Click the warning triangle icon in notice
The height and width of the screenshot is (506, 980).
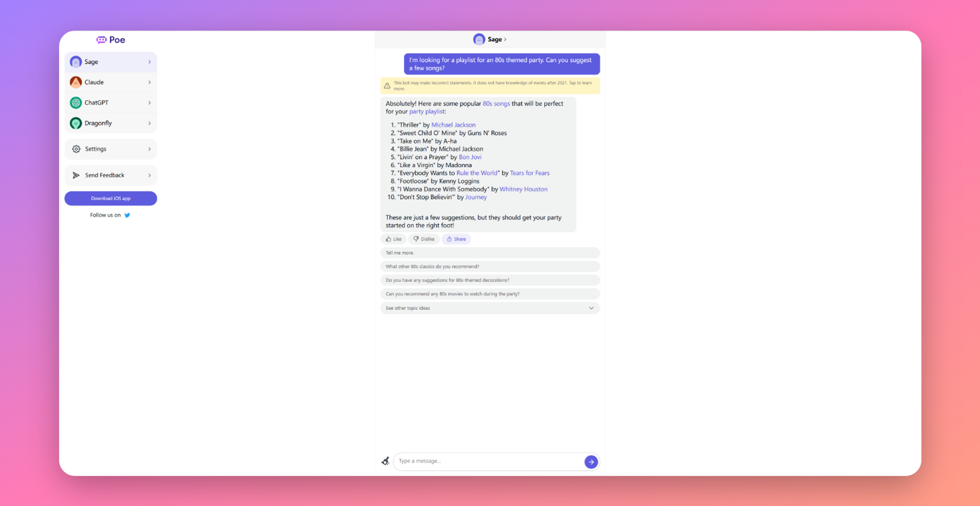pyautogui.click(x=387, y=86)
